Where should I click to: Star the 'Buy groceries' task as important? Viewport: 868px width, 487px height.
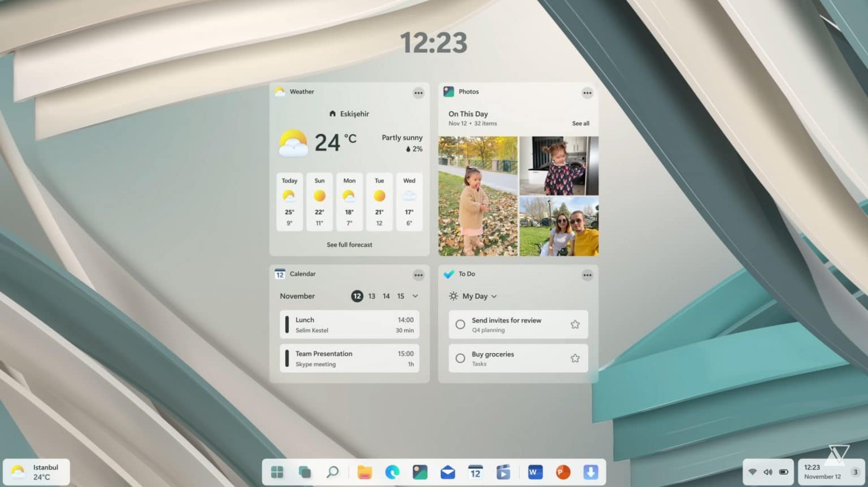coord(575,358)
